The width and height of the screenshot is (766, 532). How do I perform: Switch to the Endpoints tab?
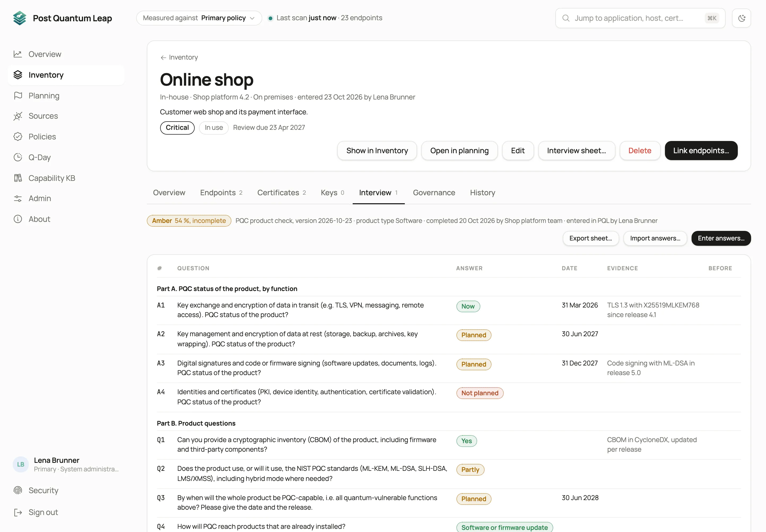click(x=221, y=193)
